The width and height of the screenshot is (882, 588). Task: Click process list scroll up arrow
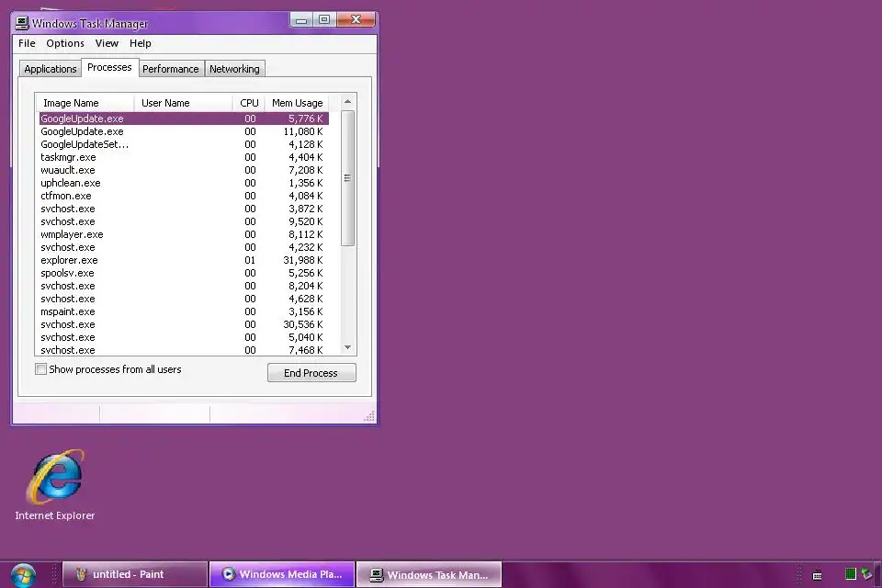347,102
